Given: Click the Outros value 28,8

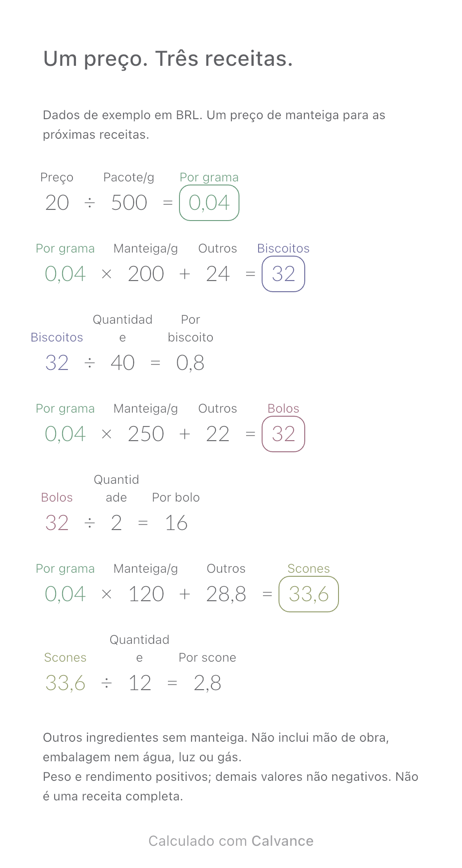Looking at the screenshot, I should pyautogui.click(x=226, y=594).
